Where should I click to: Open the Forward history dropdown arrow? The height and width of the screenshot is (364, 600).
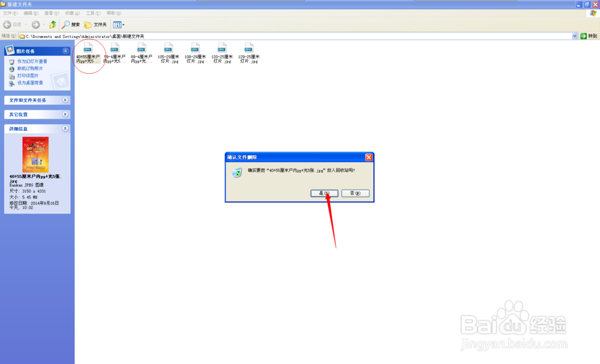pyautogui.click(x=44, y=25)
